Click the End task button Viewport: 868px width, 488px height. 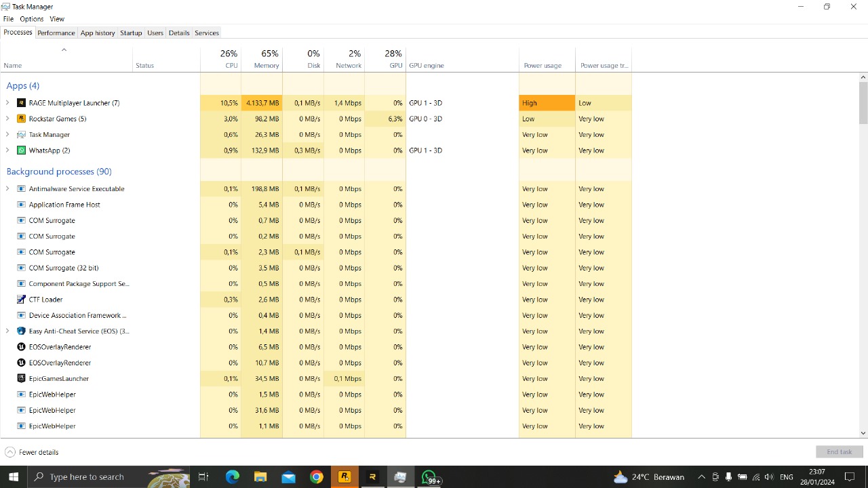point(840,452)
